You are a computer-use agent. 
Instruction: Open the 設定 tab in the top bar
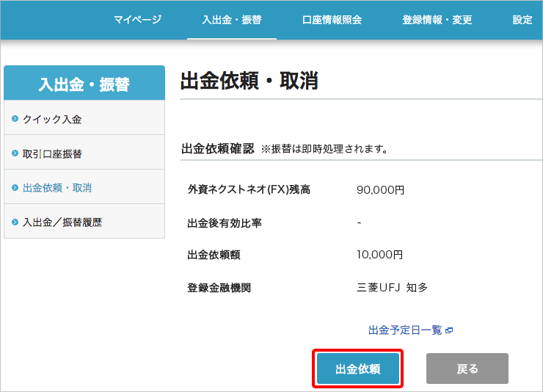[x=522, y=20]
